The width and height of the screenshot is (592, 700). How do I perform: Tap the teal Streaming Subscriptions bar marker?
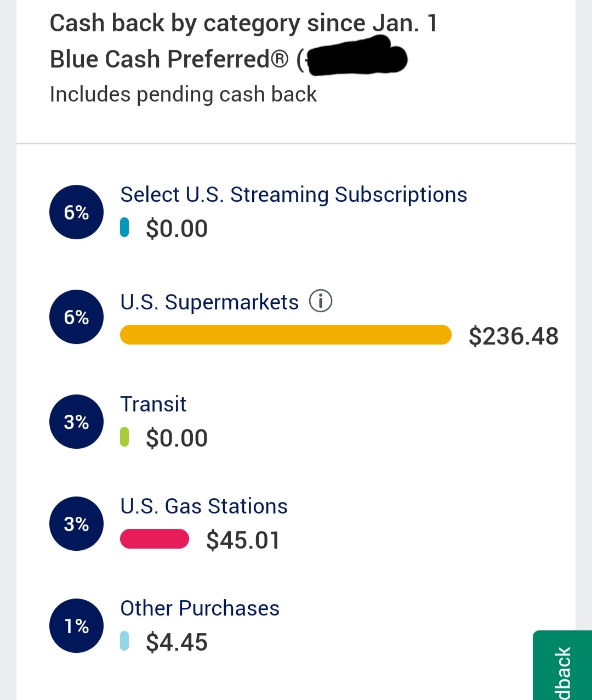(124, 228)
